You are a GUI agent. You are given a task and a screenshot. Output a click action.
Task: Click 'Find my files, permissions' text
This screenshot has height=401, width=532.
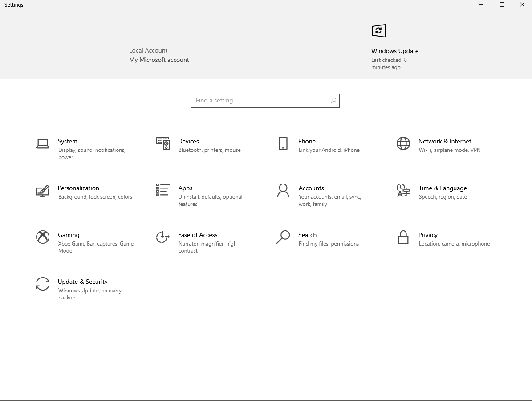pos(329,244)
